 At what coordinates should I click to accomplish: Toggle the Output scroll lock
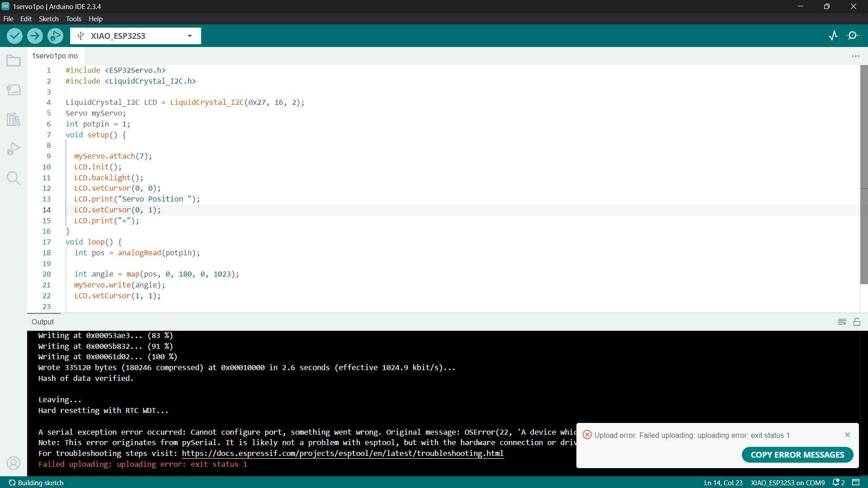[x=857, y=322]
